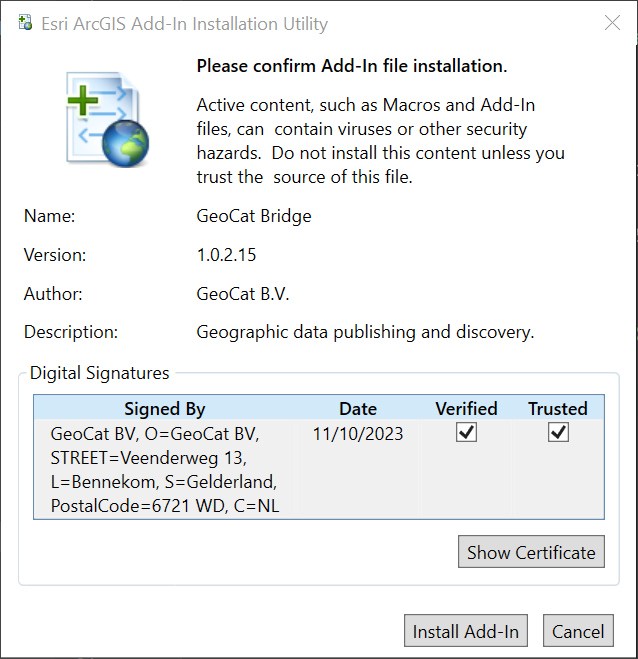
Task: Click the 'Please confirm Add-In file installation' heading
Action: [351, 66]
